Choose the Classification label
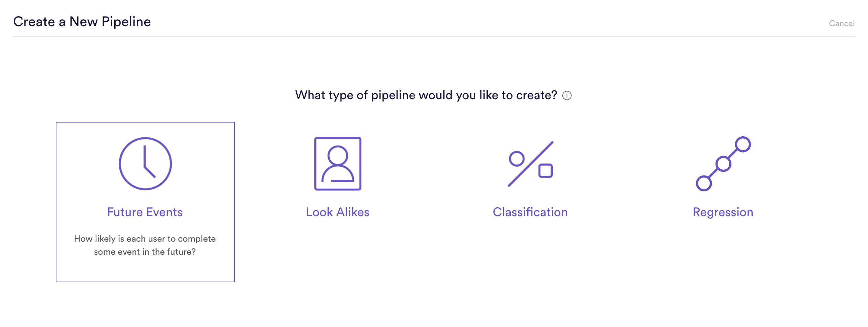The height and width of the screenshot is (327, 868). coord(530,212)
